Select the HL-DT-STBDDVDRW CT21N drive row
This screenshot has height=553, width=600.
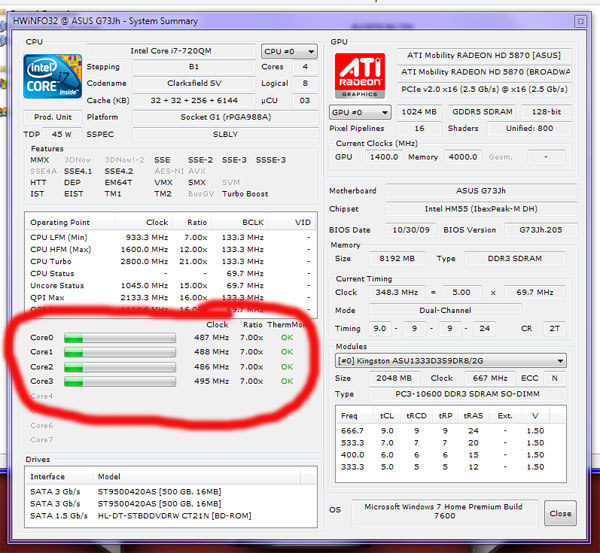[x=171, y=516]
